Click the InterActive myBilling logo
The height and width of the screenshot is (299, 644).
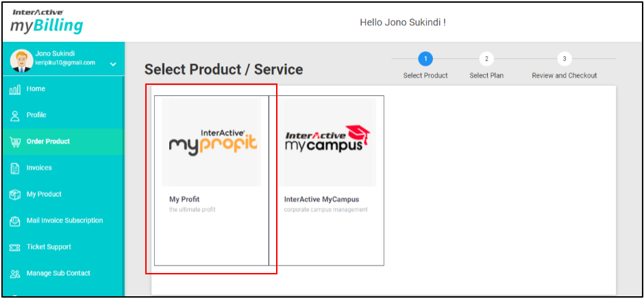pos(47,22)
